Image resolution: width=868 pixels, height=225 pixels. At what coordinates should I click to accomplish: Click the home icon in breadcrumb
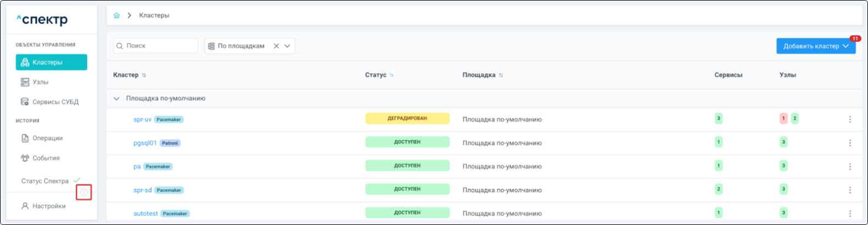[116, 15]
